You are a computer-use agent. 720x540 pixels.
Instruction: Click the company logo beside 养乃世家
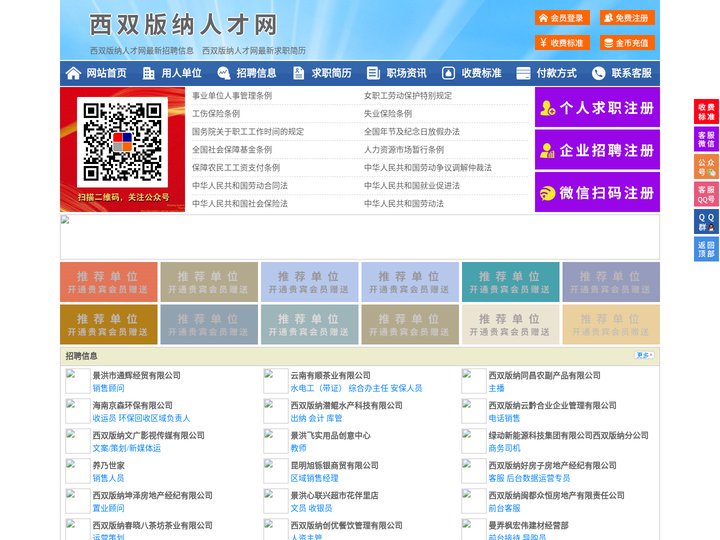pyautogui.click(x=78, y=471)
